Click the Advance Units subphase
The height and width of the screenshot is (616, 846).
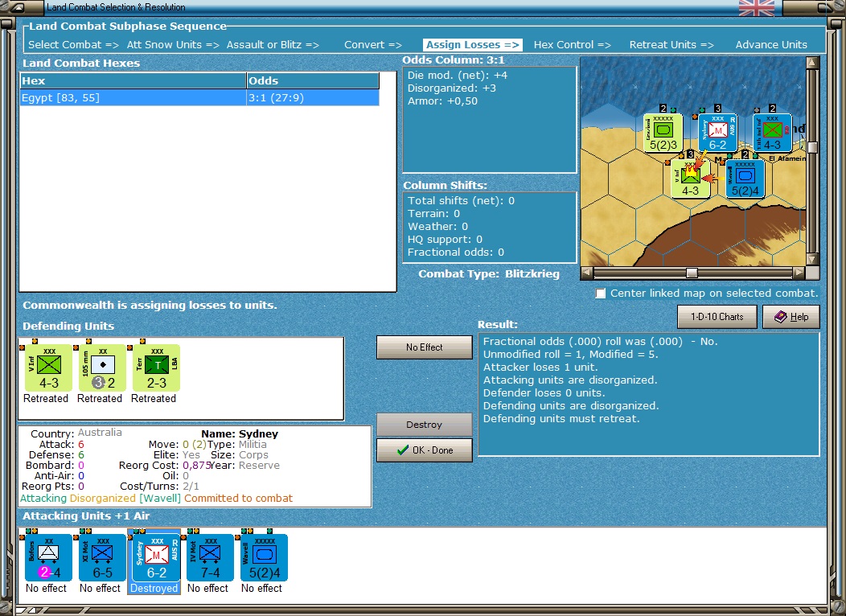[771, 45]
